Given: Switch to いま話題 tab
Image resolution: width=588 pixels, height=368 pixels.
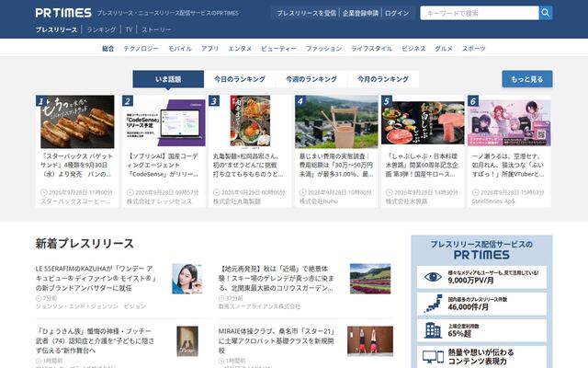Looking at the screenshot, I should click(168, 79).
